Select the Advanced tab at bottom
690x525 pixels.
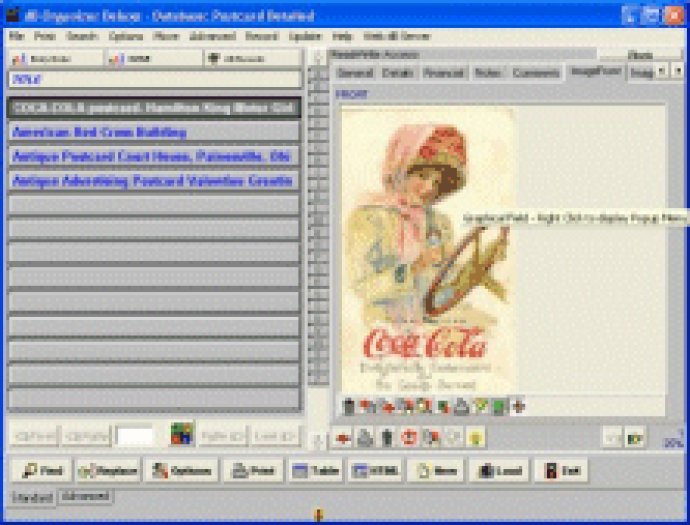pyautogui.click(x=85, y=496)
